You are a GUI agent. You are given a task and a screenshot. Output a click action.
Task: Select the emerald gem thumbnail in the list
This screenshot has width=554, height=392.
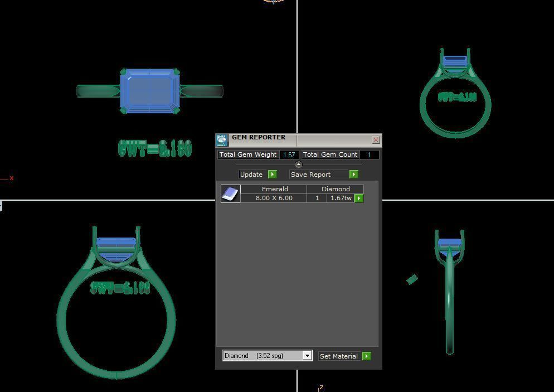[x=230, y=193]
